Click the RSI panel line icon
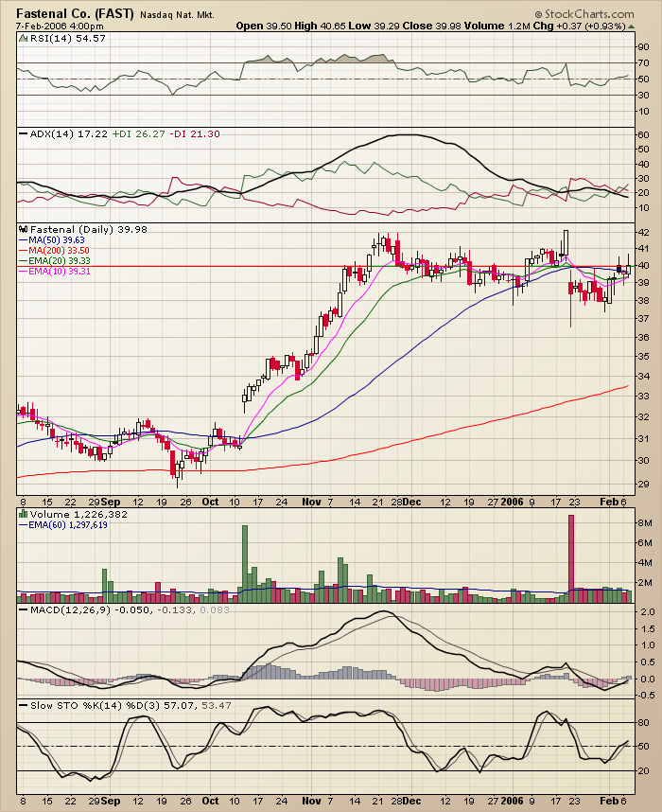Viewport: 662px width, 812px height. pyautogui.click(x=24, y=38)
